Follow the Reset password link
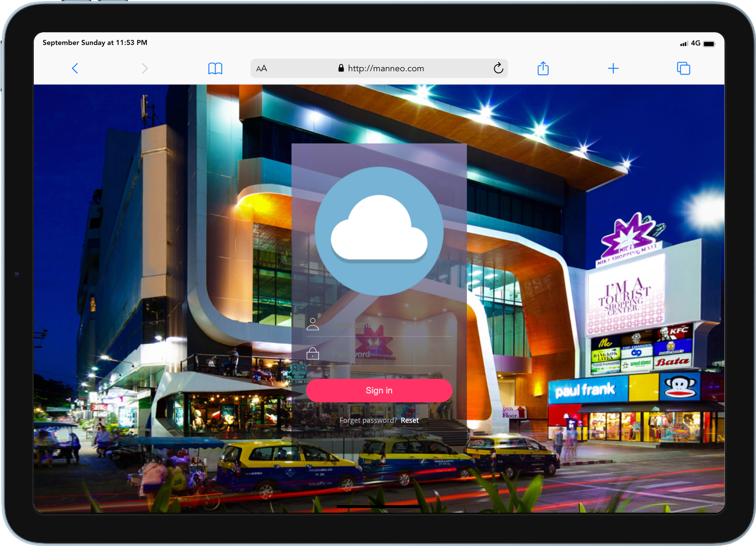756x546 pixels. [410, 420]
